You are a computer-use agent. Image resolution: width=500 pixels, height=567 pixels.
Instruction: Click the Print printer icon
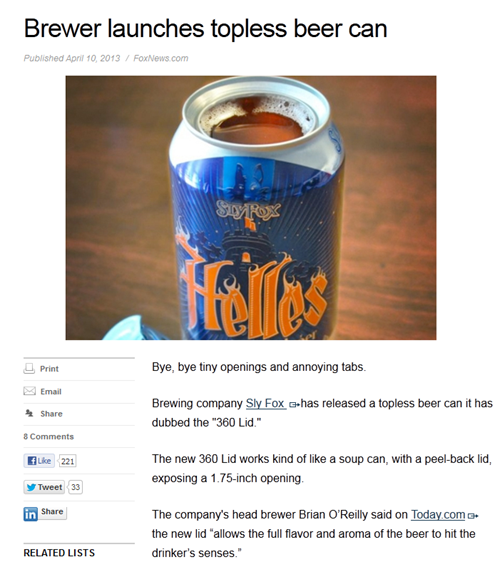(x=29, y=368)
